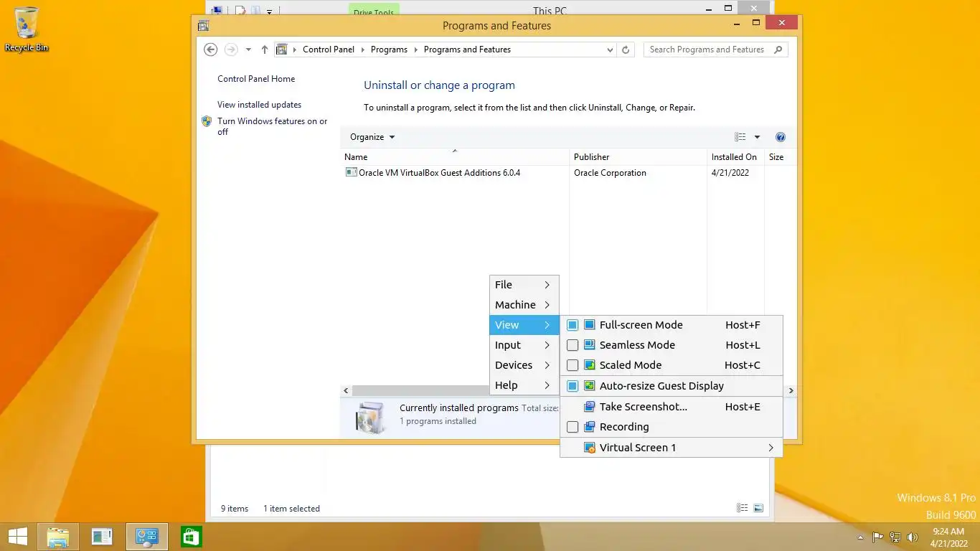Click Programs in the breadcrumb path
980x551 pixels.
tap(389, 50)
